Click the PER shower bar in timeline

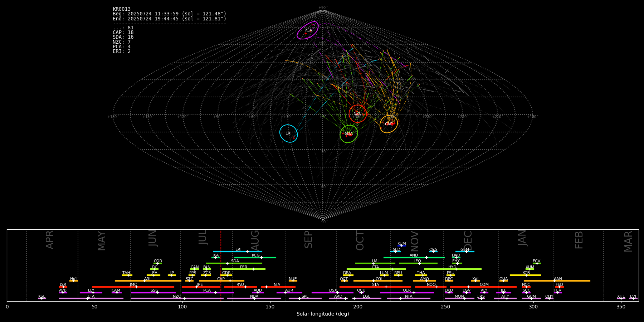(244, 269)
